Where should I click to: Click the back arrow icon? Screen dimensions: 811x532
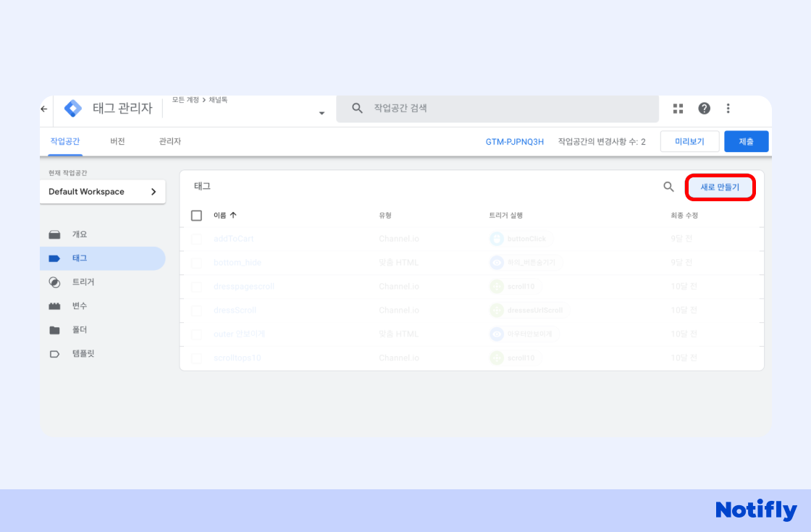(44, 109)
